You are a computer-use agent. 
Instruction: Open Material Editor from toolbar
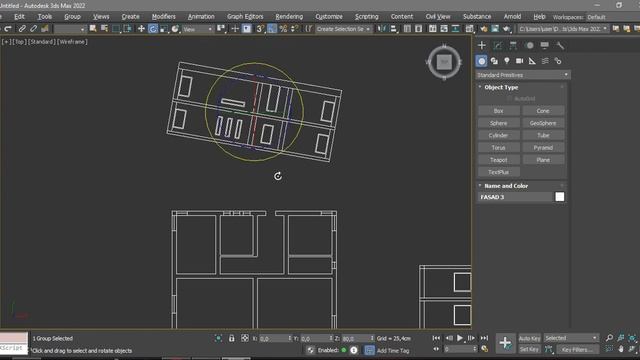(469, 29)
